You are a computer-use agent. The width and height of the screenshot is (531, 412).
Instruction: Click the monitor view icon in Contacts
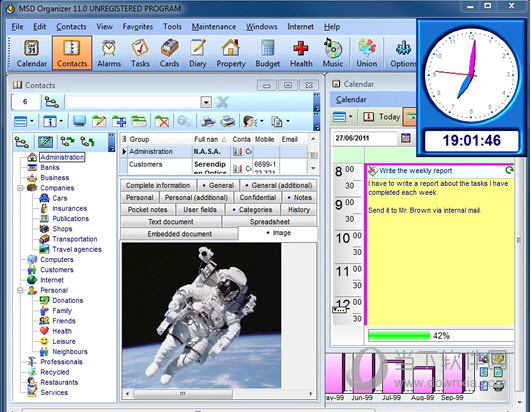coord(79,121)
